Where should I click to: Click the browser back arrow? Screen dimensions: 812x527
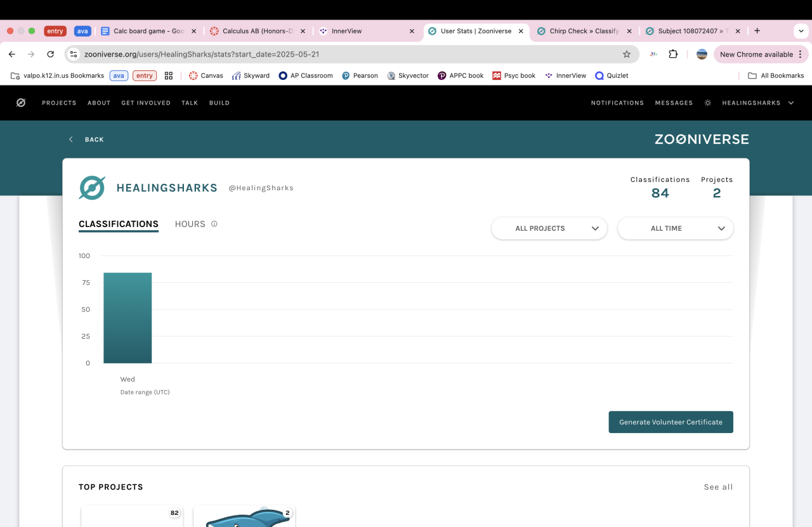12,55
